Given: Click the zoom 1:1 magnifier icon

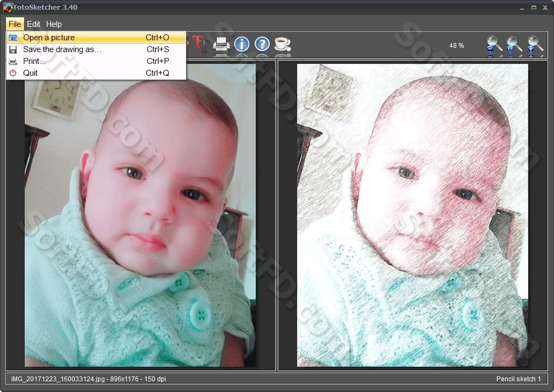Looking at the screenshot, I should pos(514,45).
